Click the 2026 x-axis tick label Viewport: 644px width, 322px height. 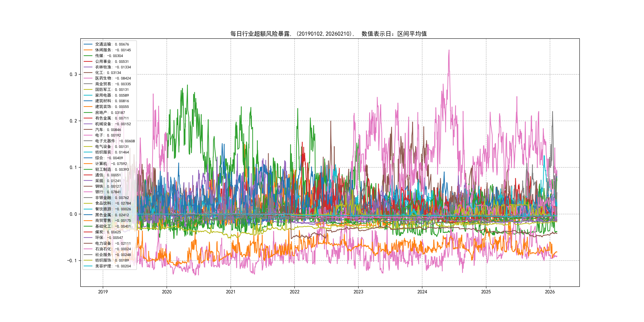coord(550,292)
